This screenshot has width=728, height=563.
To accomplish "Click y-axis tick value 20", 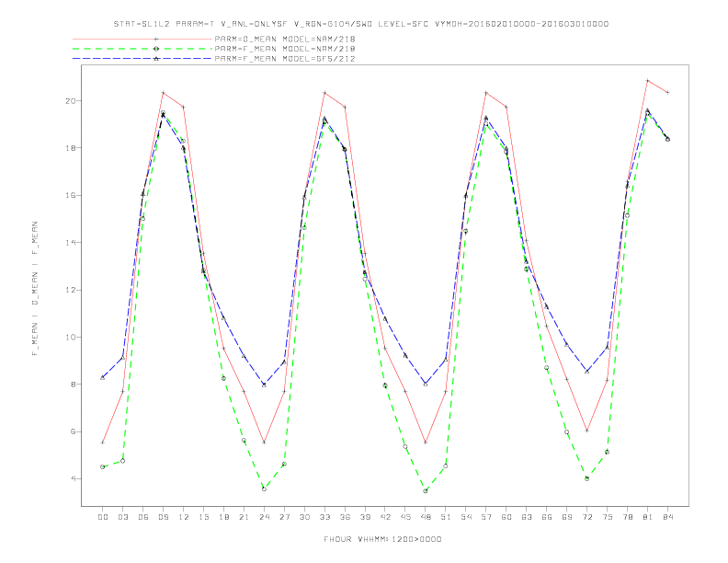I will tap(71, 101).
